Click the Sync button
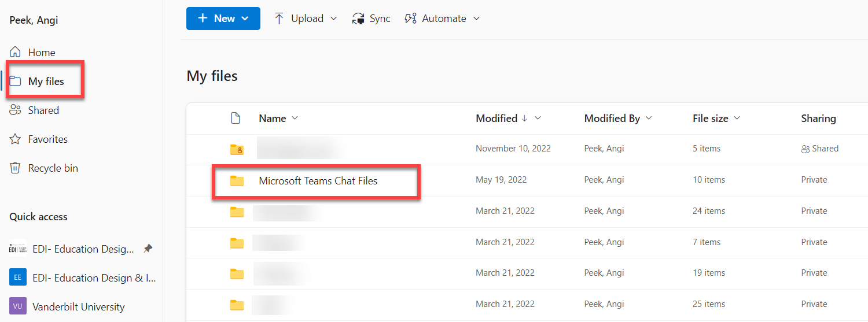Image resolution: width=868 pixels, height=322 pixels. (x=371, y=18)
